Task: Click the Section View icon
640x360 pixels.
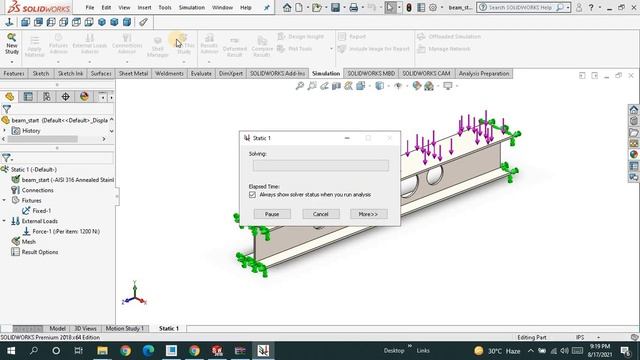Action: (x=336, y=86)
